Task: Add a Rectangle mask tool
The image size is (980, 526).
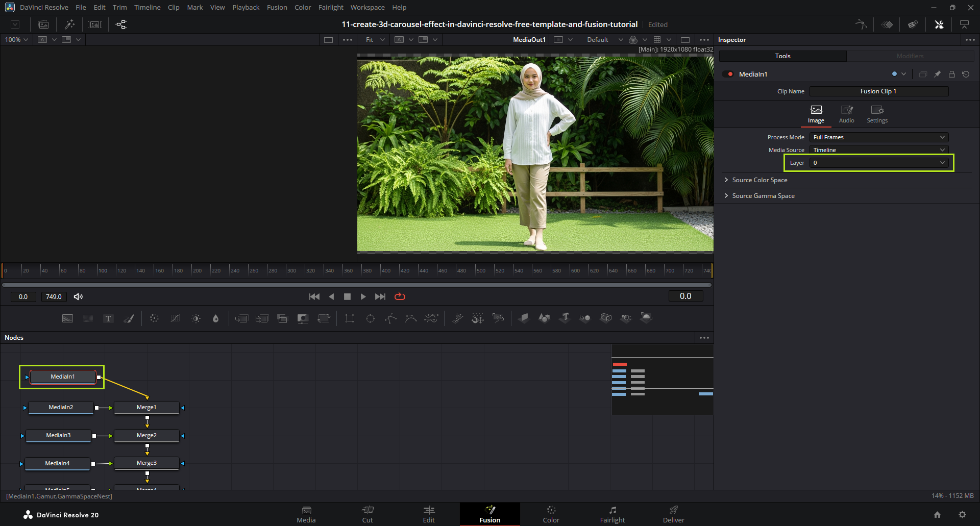Action: tap(350, 318)
